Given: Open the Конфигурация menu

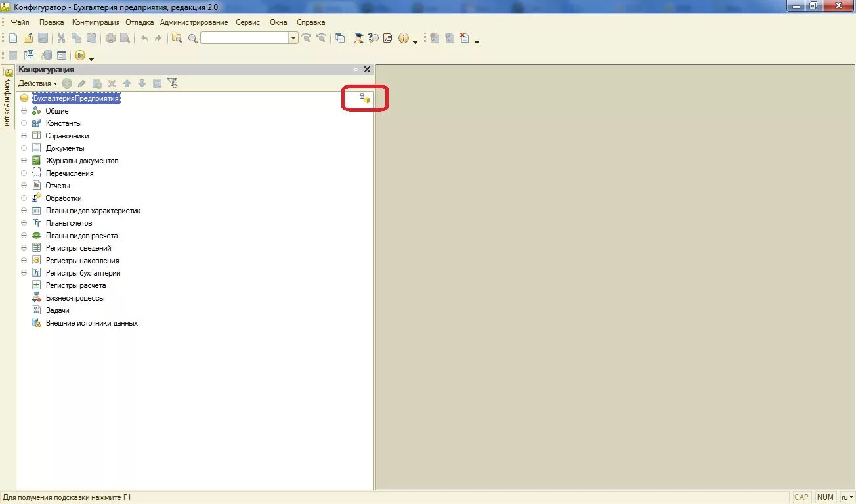Looking at the screenshot, I should (x=96, y=22).
